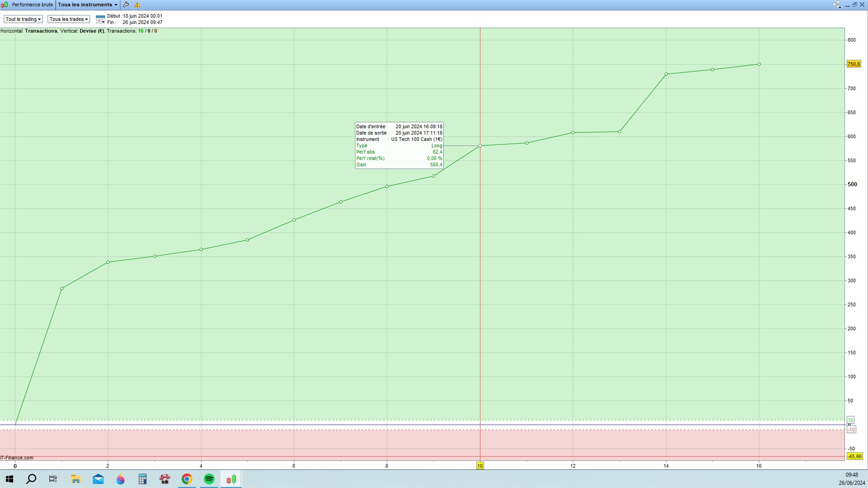Click the last data point at transaction 16
Image resolution: width=868 pixels, height=488 pixels.
click(759, 64)
